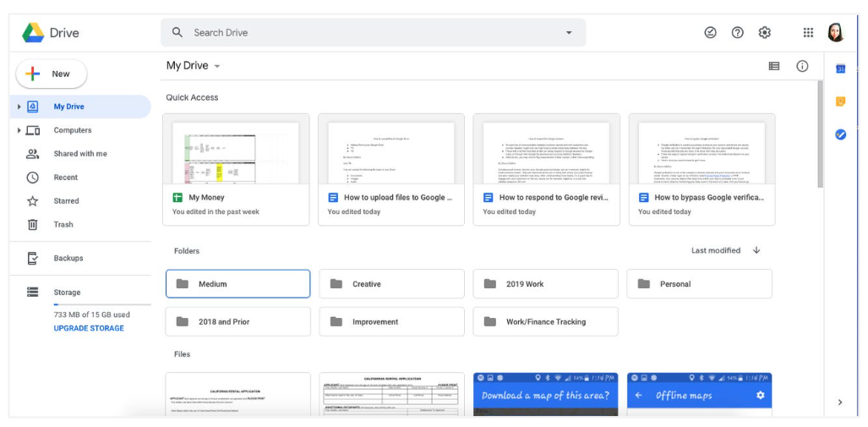Open Download a map of this area image
Image resolution: width=868 pixels, height=427 pixels.
click(546, 394)
